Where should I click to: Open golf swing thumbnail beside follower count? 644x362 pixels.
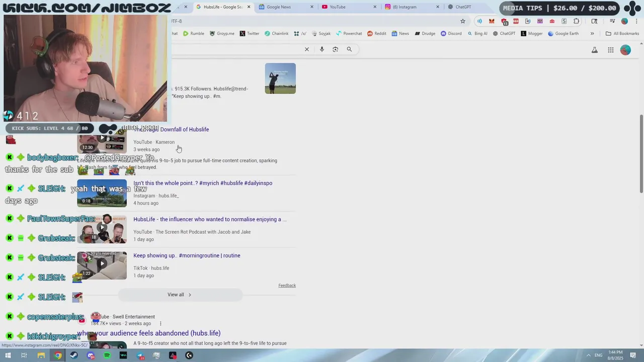[x=280, y=78]
